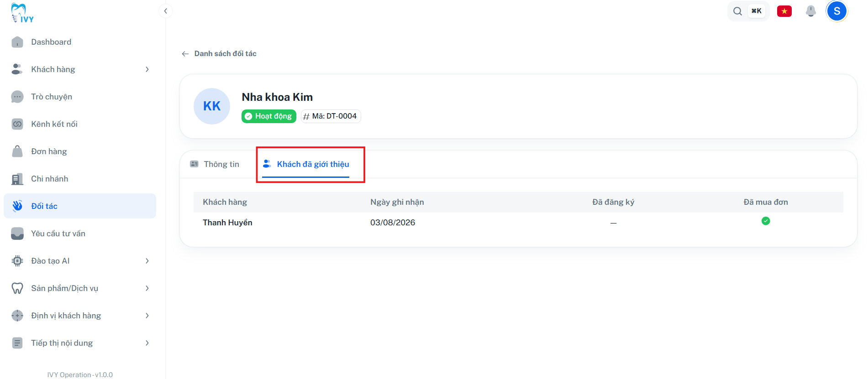Click the Hoạt động status badge
Image resolution: width=868 pixels, height=379 pixels.
pos(269,116)
